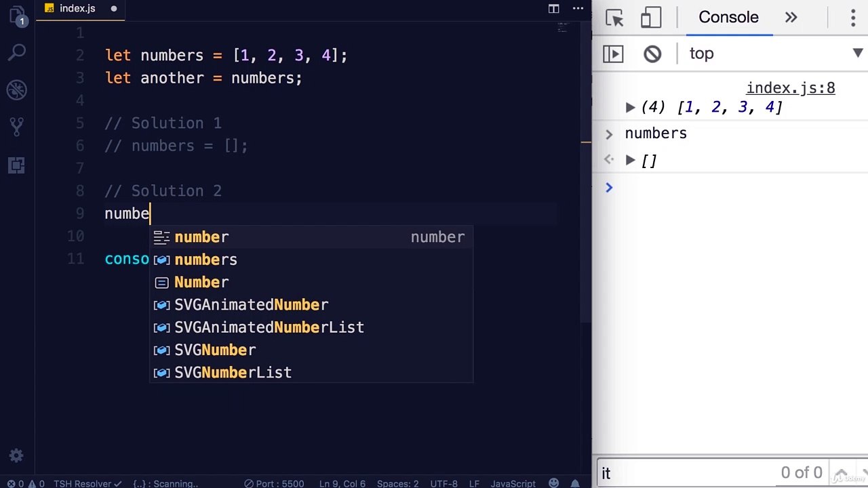Show more DevTools tabs chevron
The height and width of the screenshot is (488, 868).
(791, 18)
